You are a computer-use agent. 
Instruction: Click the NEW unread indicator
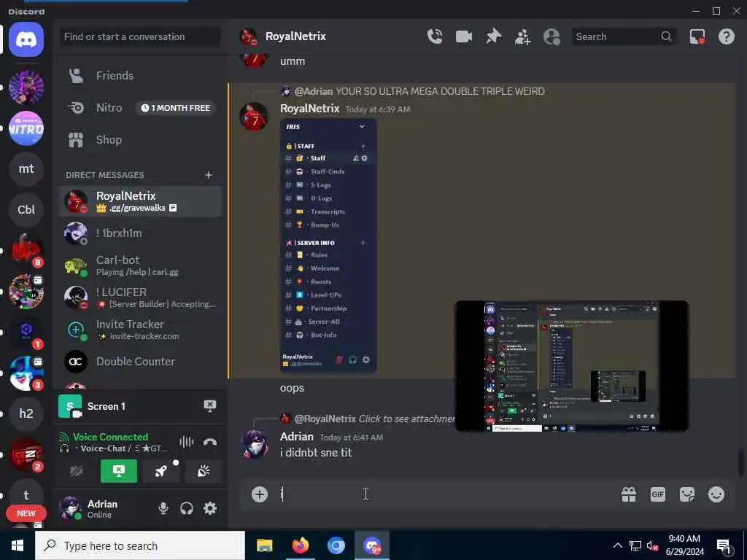tap(26, 513)
